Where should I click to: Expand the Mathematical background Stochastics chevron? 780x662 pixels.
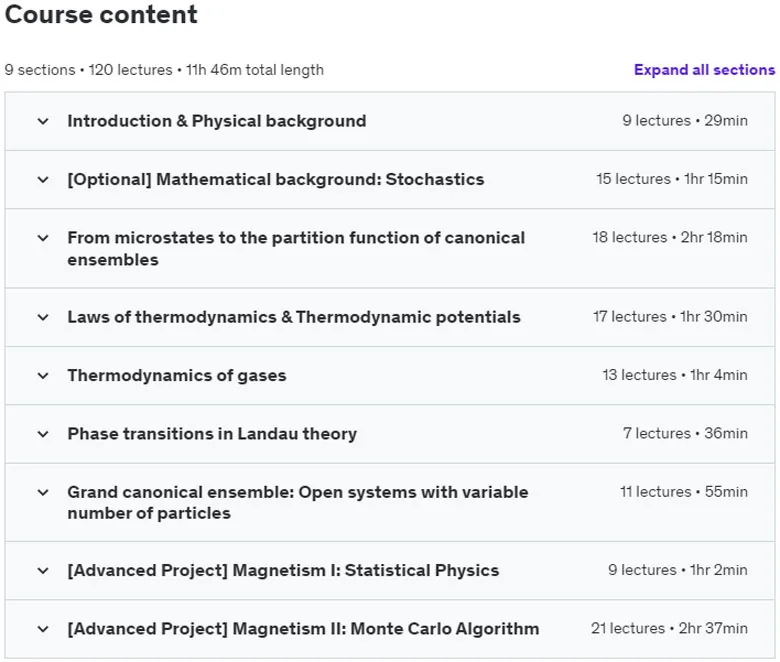click(43, 179)
